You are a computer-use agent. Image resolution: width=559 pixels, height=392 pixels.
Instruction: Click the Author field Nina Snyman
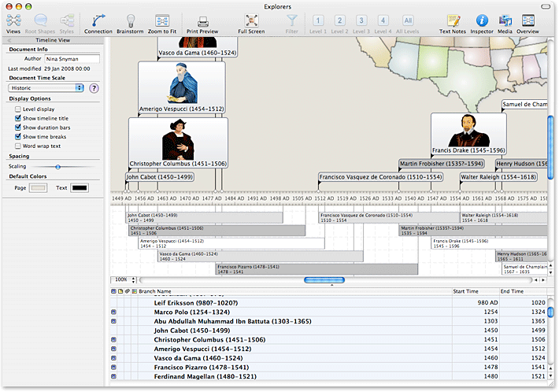(72, 59)
